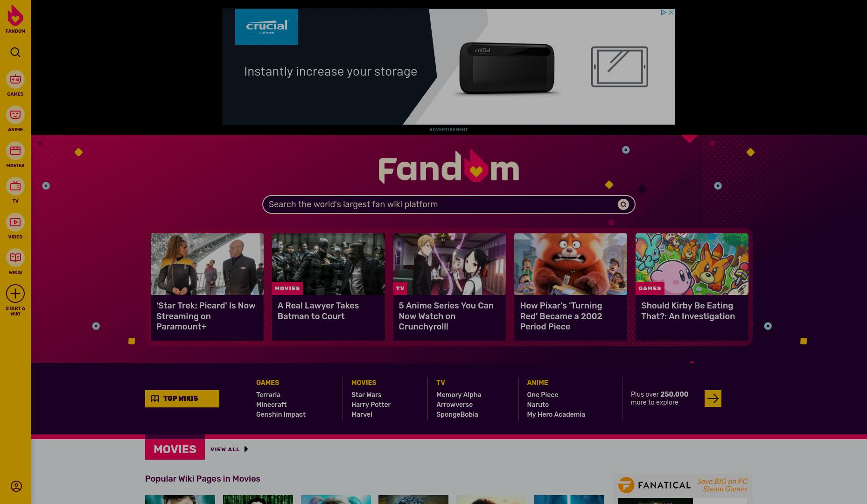Click the Top Wikis button
867x504 pixels.
(182, 399)
